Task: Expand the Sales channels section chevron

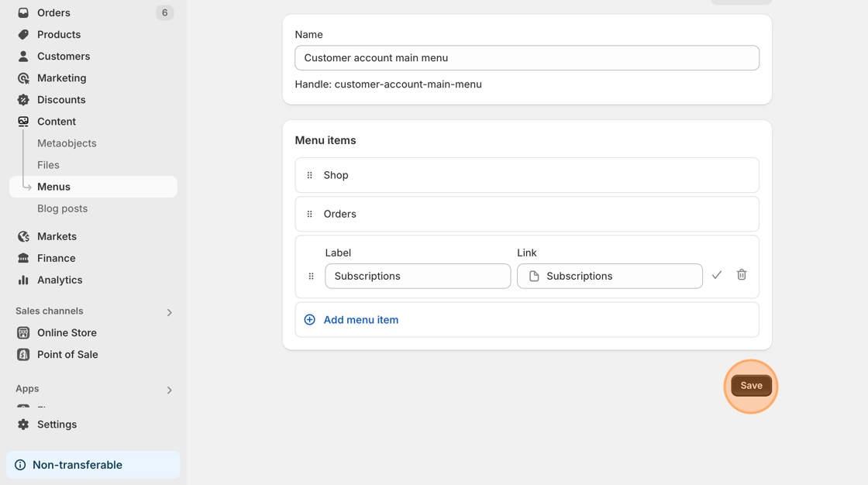Action: tap(169, 312)
